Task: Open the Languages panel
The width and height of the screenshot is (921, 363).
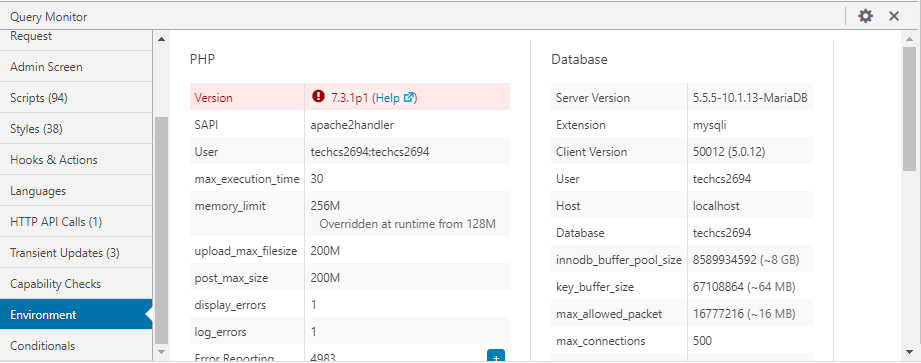Action: coord(76,191)
